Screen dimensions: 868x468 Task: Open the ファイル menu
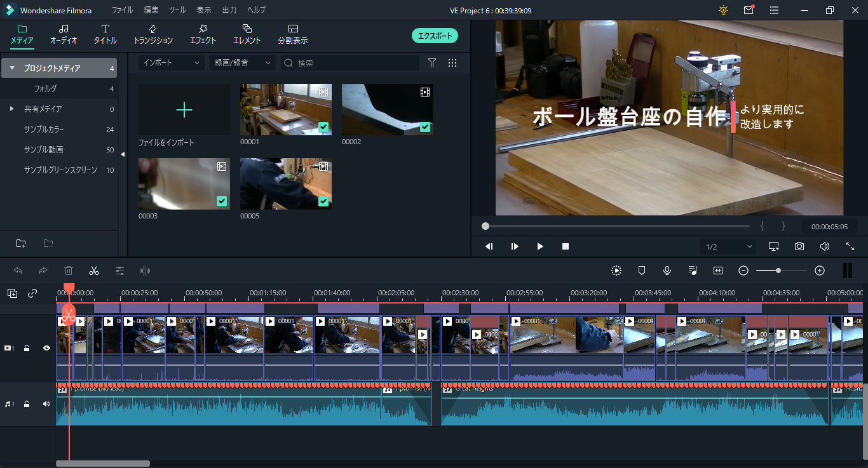[123, 10]
